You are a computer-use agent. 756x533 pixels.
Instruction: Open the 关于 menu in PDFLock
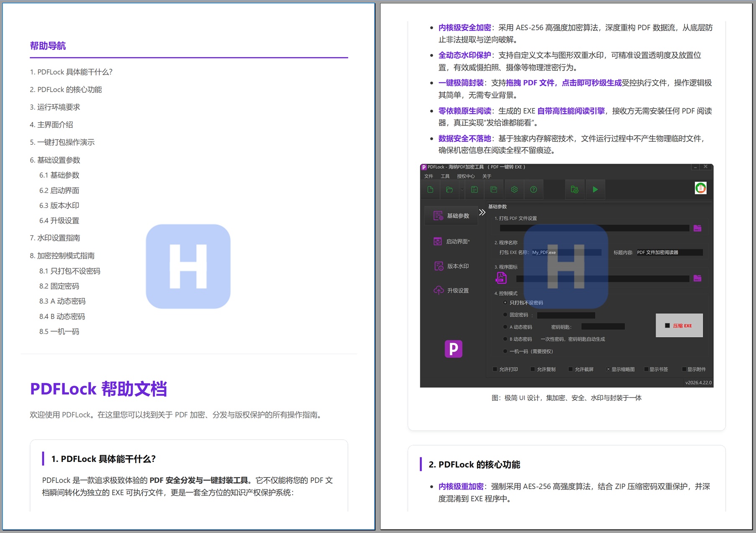point(487,176)
